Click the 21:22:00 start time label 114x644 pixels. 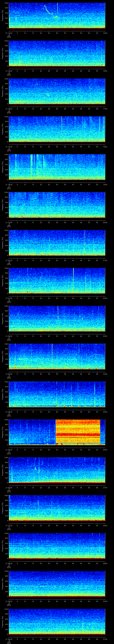9,336
